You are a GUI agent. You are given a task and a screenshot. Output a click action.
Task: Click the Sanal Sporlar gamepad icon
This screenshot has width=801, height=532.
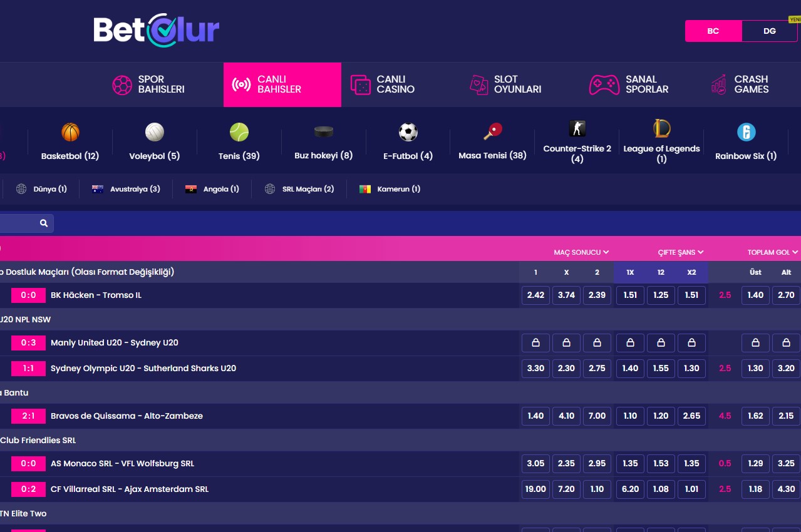604,84
